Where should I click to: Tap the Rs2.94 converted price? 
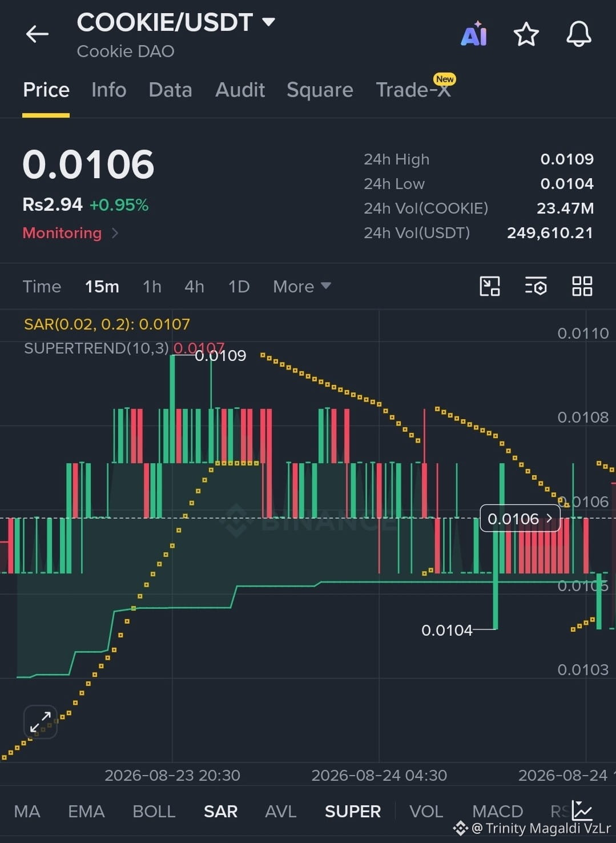pos(53,204)
